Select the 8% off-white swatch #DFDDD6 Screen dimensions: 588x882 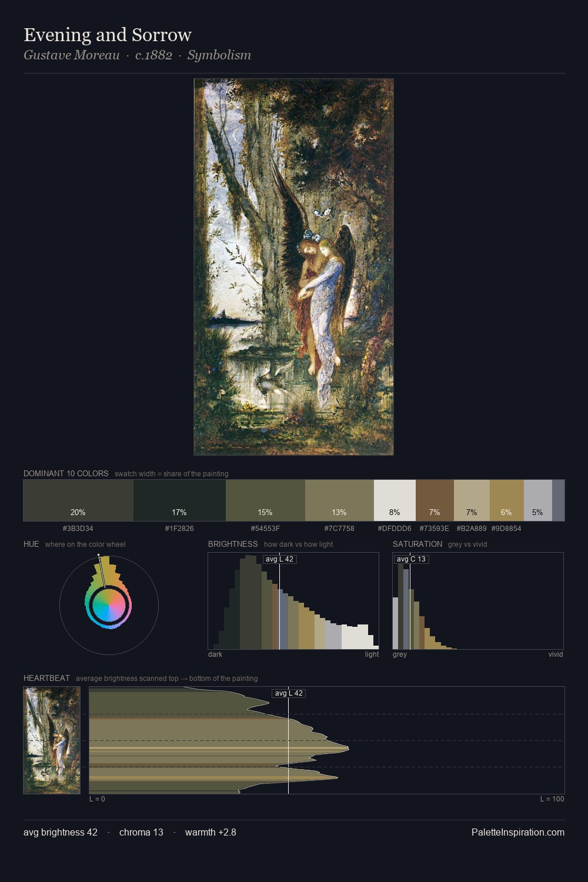click(x=395, y=500)
